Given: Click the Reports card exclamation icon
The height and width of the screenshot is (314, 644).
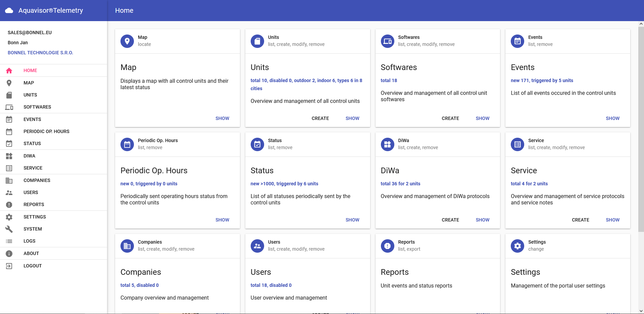Looking at the screenshot, I should tap(387, 246).
